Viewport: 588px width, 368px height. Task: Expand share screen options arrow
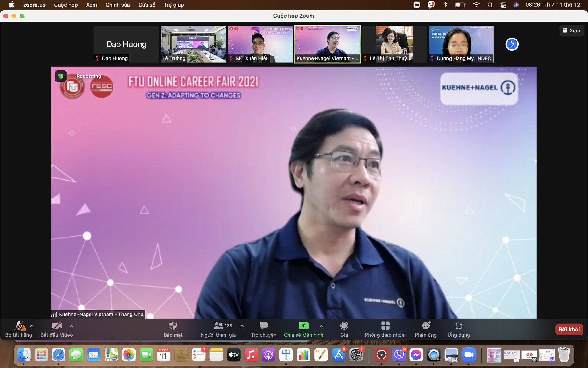click(x=322, y=326)
